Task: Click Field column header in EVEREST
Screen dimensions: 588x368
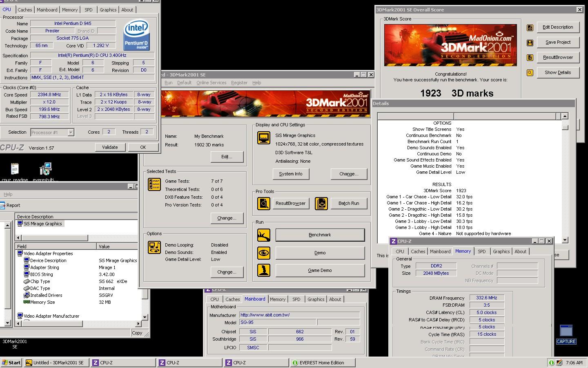Action: click(56, 247)
